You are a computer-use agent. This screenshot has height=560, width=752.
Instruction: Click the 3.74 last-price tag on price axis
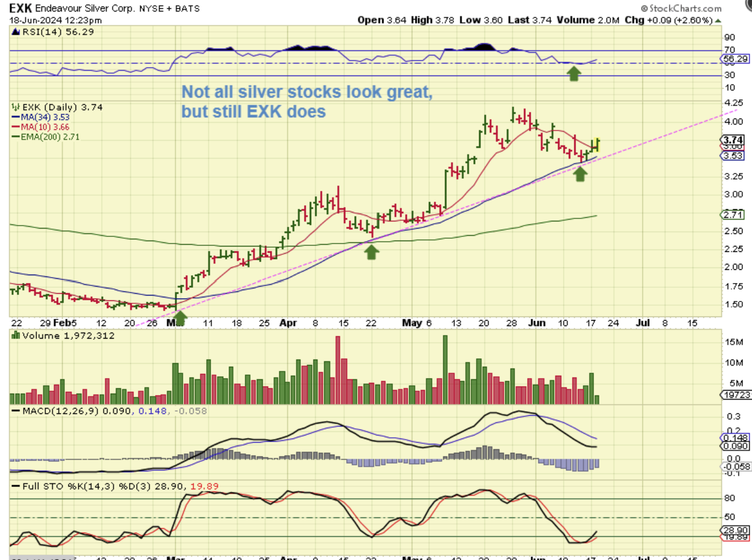[x=732, y=139]
